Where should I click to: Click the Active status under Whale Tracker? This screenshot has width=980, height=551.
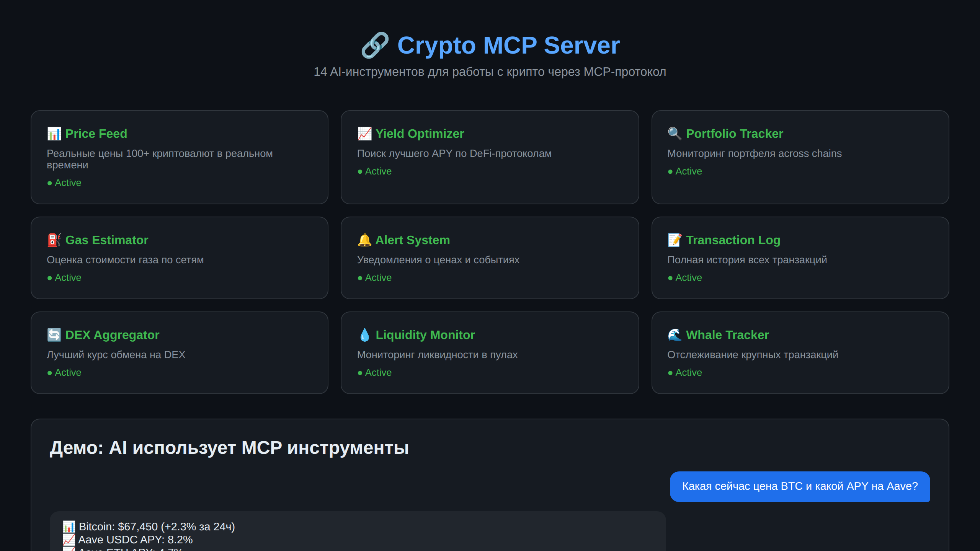pos(684,372)
